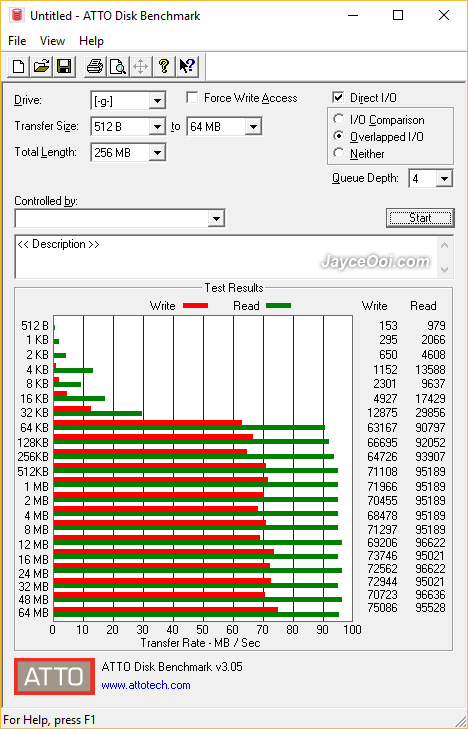Click the Transfer Rate - MB / Sec axis label
This screenshot has width=468, height=729.
pos(200,643)
